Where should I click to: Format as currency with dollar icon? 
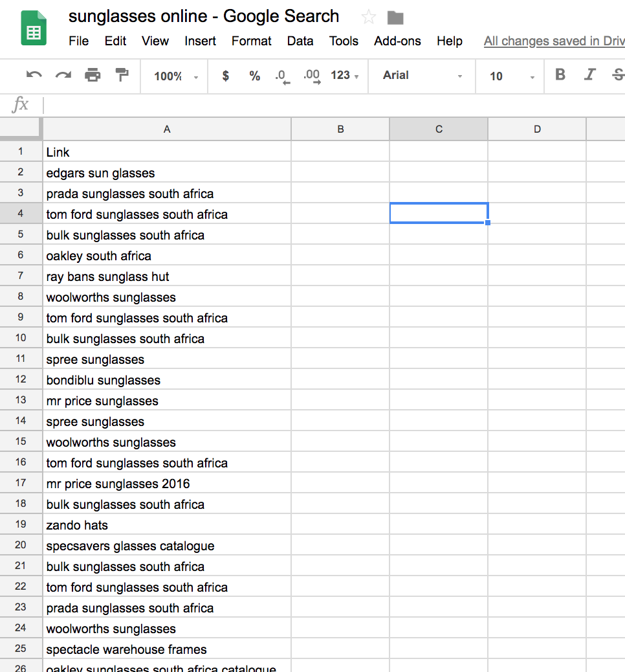click(225, 76)
